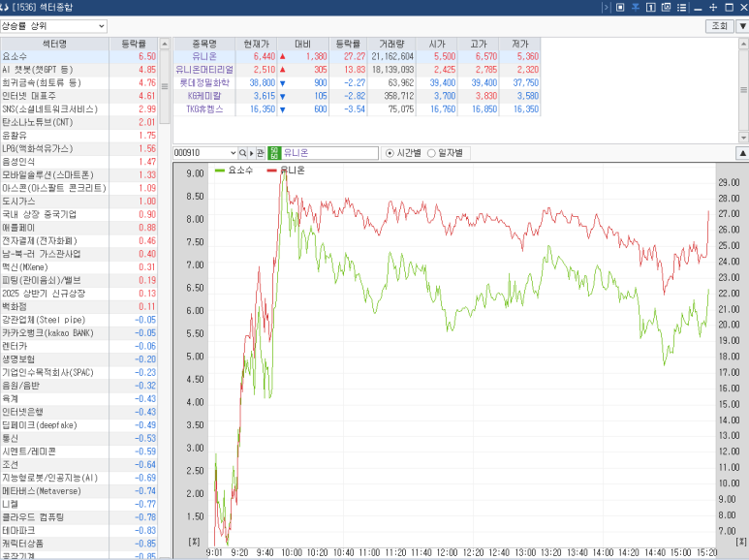Click the boxed number 1 icon

650,7
